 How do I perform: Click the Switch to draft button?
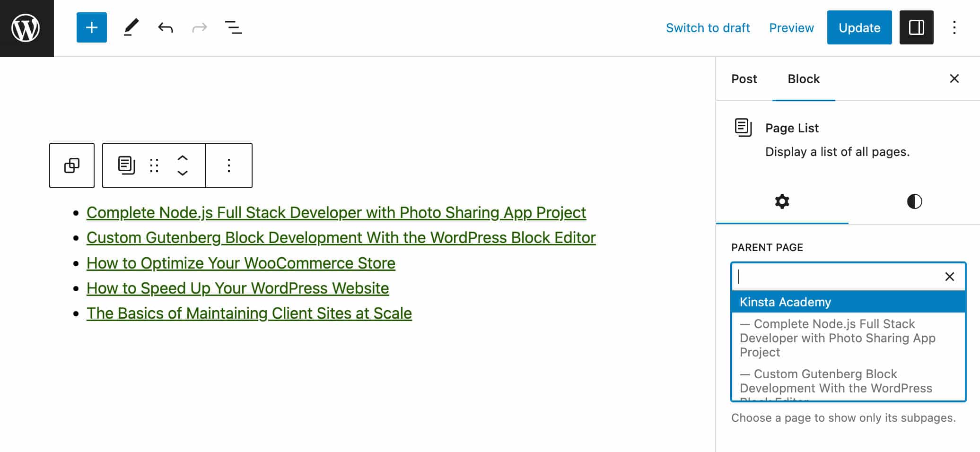pyautogui.click(x=708, y=28)
